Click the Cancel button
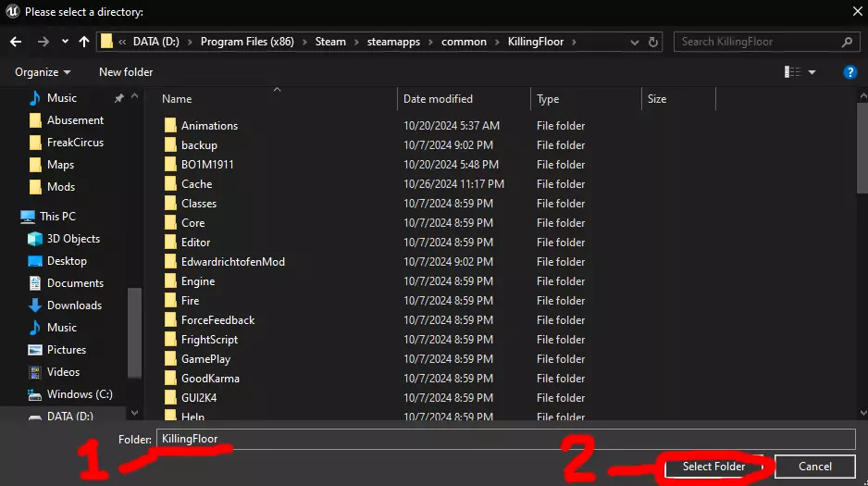Image resolution: width=868 pixels, height=486 pixels. [x=815, y=467]
